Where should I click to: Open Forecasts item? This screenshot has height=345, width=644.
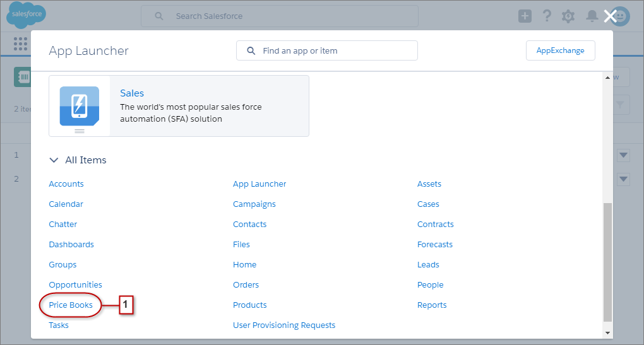click(435, 245)
